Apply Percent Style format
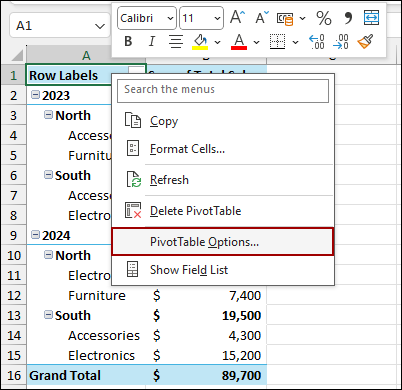This screenshot has width=402, height=390. (324, 18)
